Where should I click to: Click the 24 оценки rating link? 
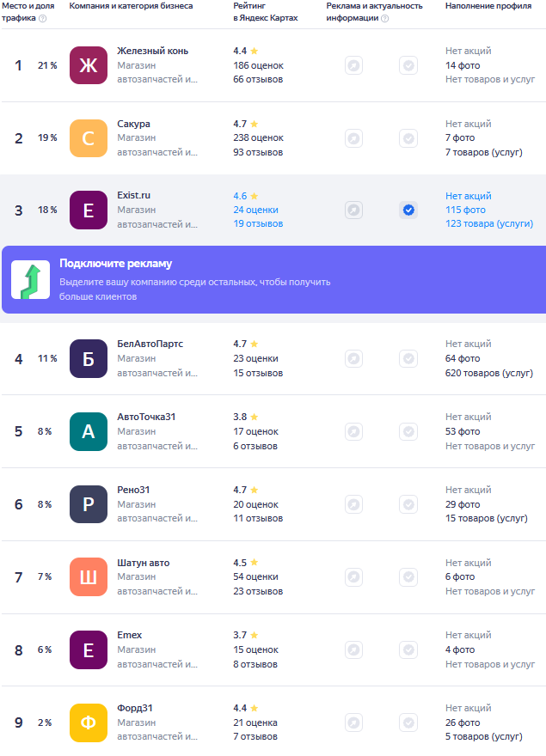(x=258, y=210)
